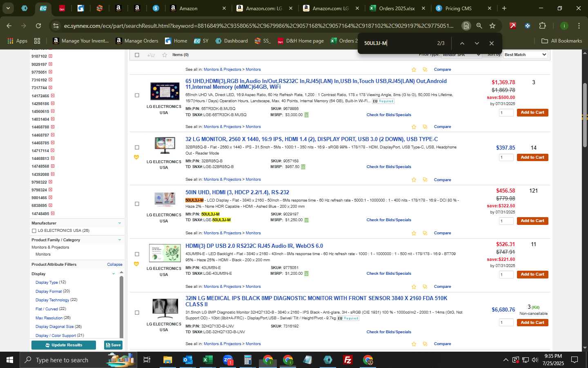Edit the quantity field for the 50IN UHD item

click(506, 221)
